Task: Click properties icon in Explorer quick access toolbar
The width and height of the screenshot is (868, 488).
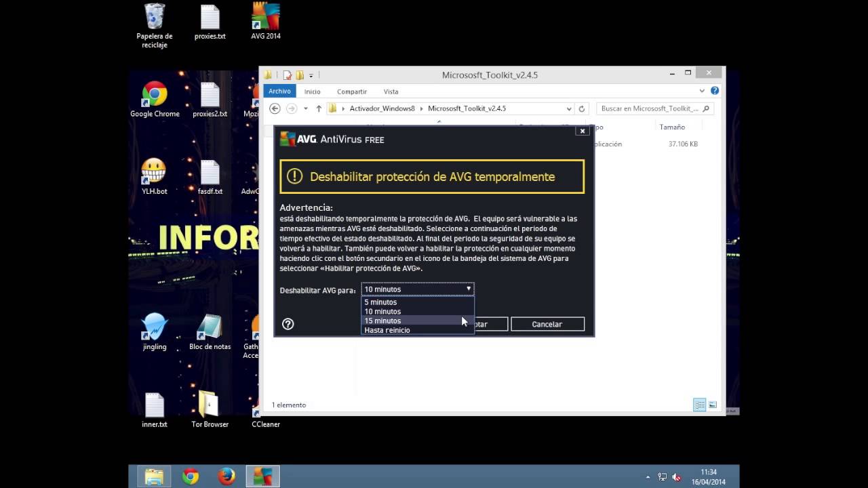Action: [288, 75]
